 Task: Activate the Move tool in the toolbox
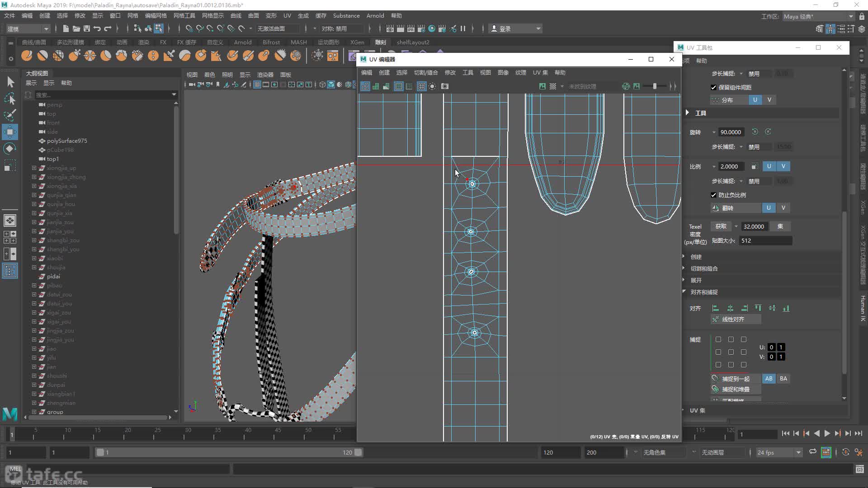10,132
